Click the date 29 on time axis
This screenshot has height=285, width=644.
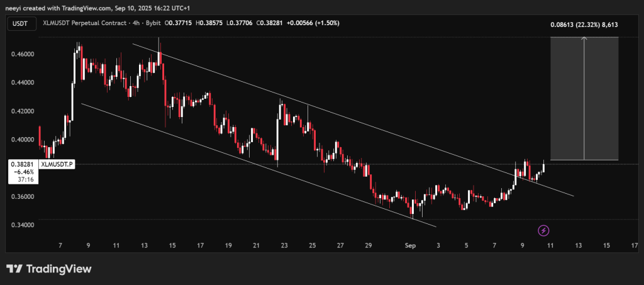point(368,245)
